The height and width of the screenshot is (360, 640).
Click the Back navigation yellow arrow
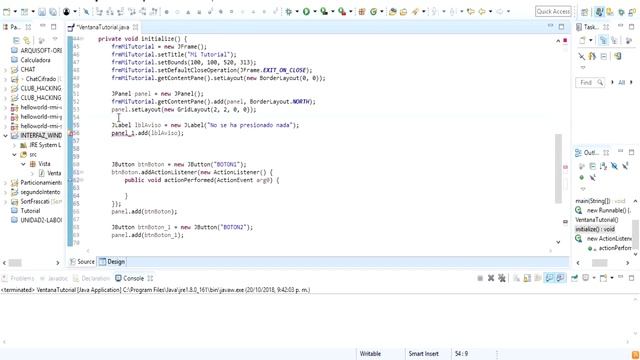click(x=482, y=12)
